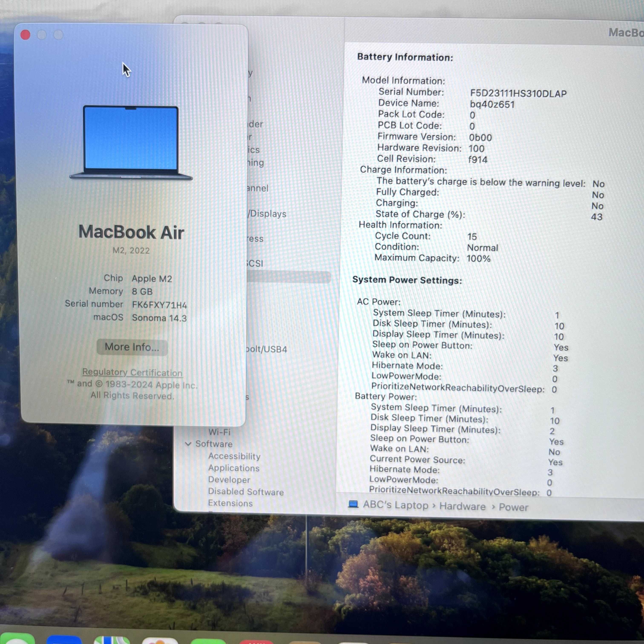The height and width of the screenshot is (644, 644).
Task: Select the M2, 2022 model subtitle
Action: coord(131,250)
